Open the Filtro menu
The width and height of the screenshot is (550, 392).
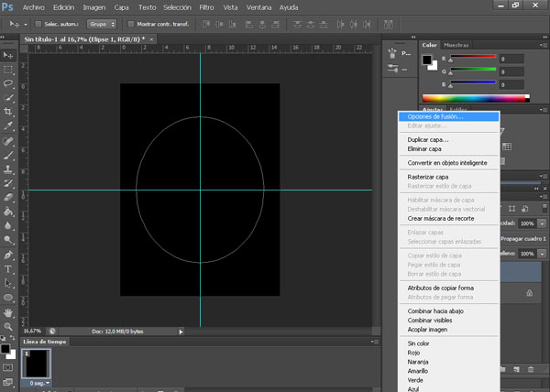tap(206, 6)
